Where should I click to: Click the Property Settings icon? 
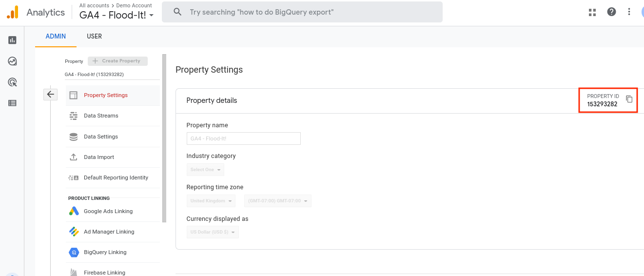pos(74,95)
